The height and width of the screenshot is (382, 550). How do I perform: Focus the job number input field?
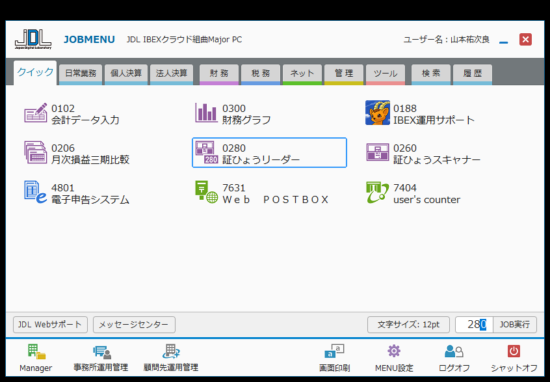click(x=474, y=324)
